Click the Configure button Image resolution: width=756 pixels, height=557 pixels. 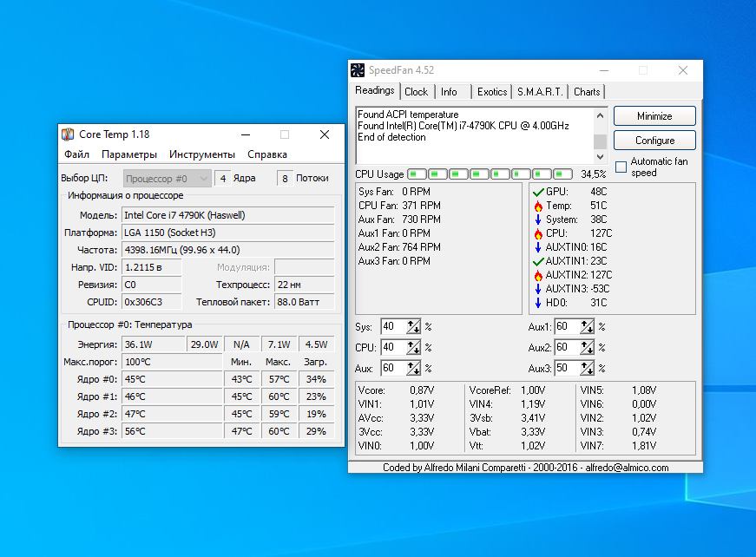point(654,141)
